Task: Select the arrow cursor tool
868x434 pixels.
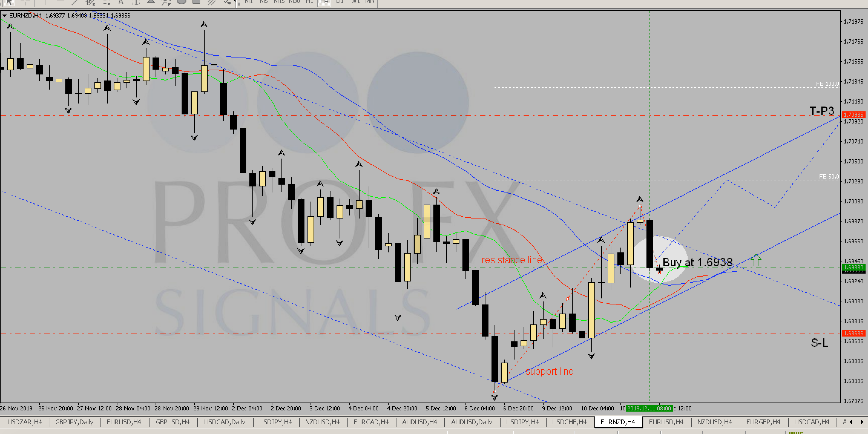Action: pos(9,2)
